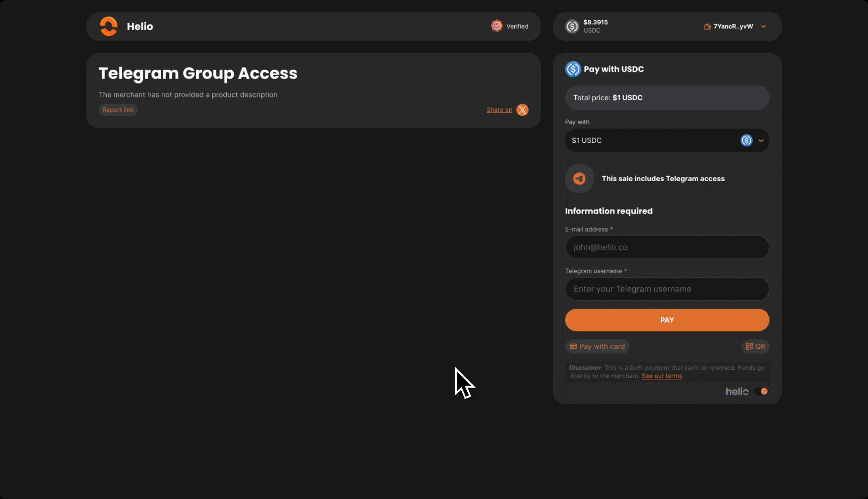868x499 pixels.
Task: Toggle the theme switch beside helio logo
Action: click(x=761, y=391)
